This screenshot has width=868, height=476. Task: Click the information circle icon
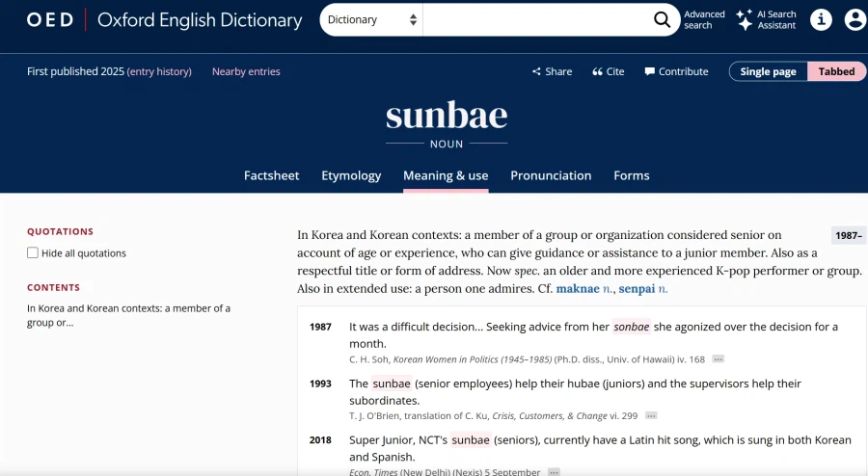pyautogui.click(x=821, y=19)
